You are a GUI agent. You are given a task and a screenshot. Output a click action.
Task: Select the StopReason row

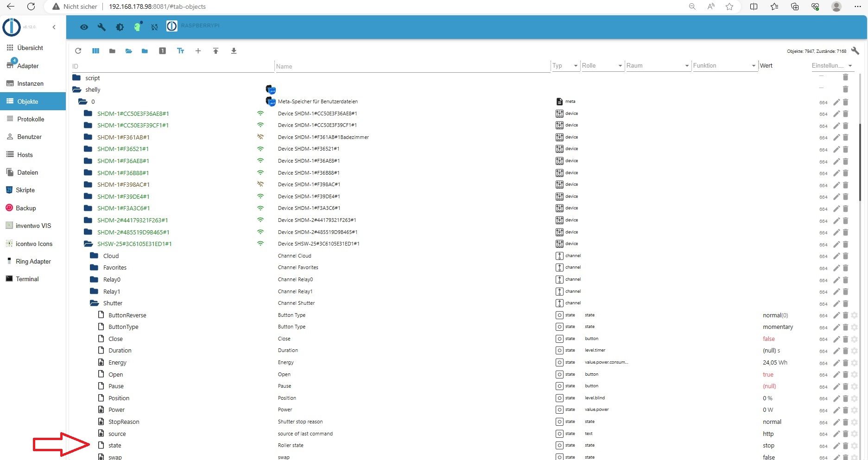coord(463,422)
